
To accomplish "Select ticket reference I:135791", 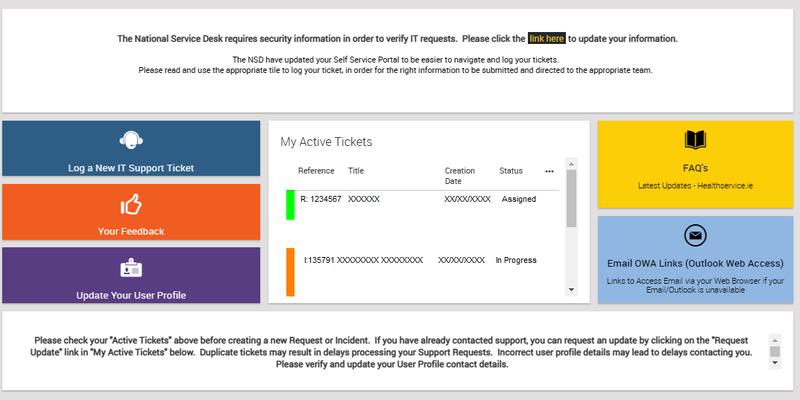I will 319,260.
